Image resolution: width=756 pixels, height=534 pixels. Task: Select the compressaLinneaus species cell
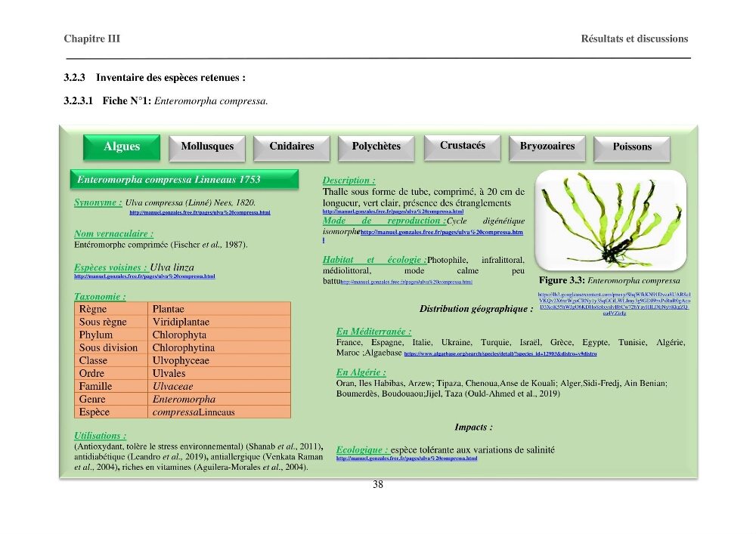click(x=219, y=412)
